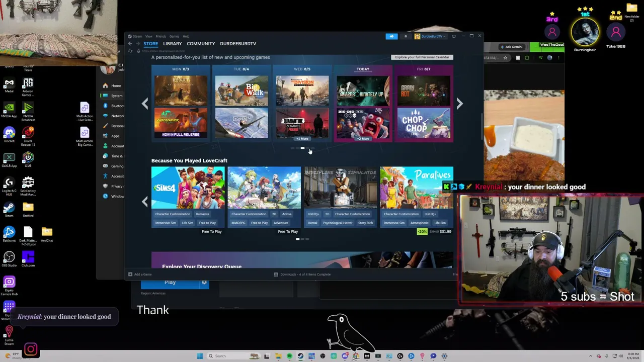Show previous LoveCraft recommendations

click(145, 202)
